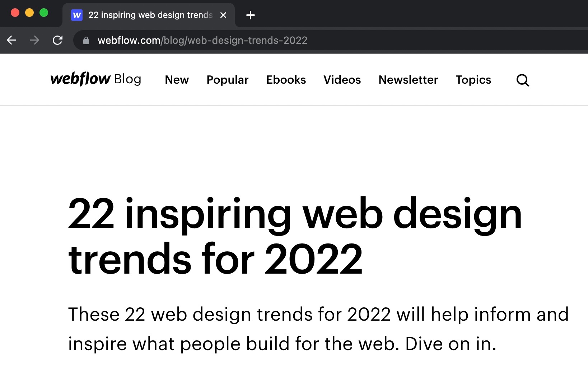The height and width of the screenshot is (372, 588).
Task: Click the browser back arrow
Action: click(x=12, y=40)
